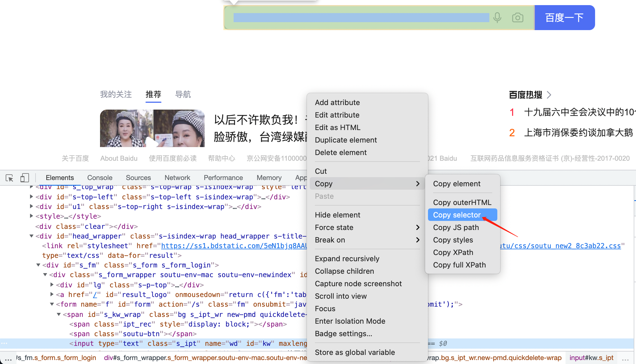Choose Copy XPath in submenu
The image size is (636, 364).
click(463, 252)
